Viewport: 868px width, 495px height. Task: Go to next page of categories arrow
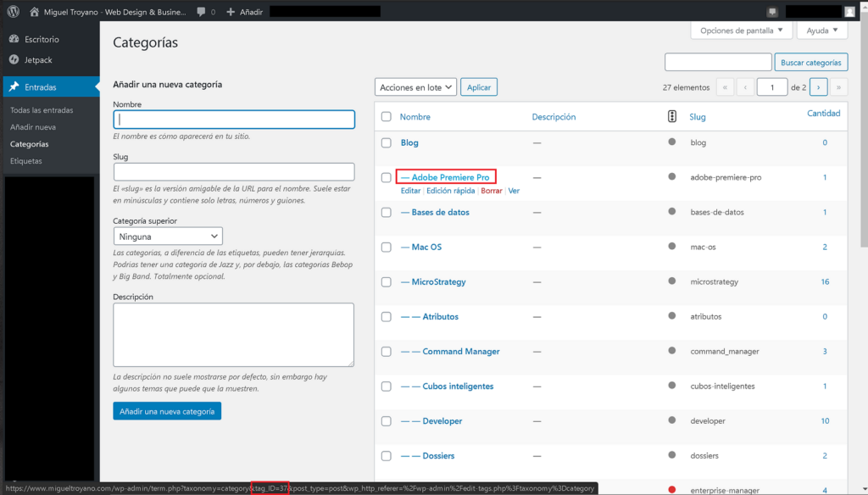(x=819, y=86)
